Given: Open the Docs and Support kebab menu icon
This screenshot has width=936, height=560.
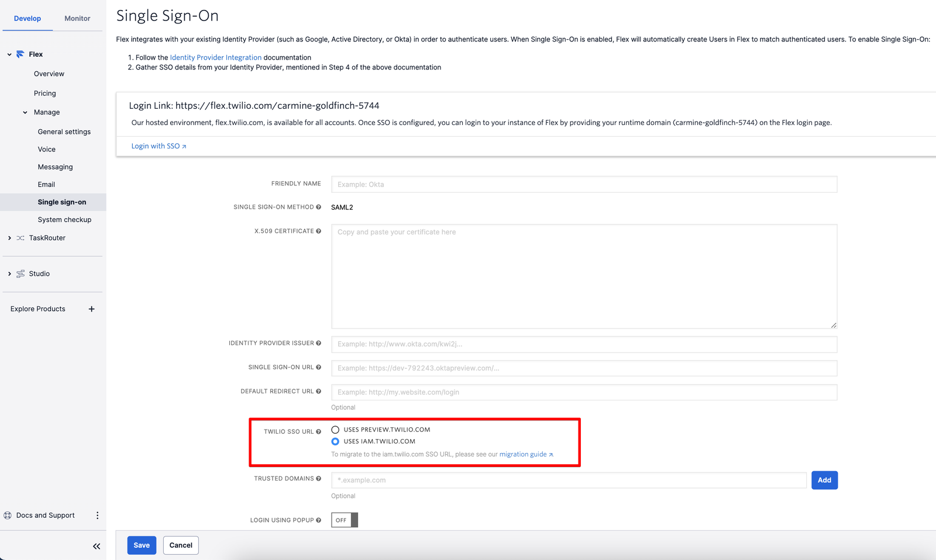Looking at the screenshot, I should point(97,515).
